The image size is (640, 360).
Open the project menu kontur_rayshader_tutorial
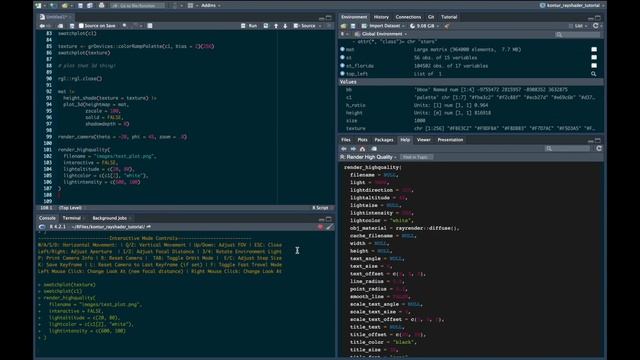pyautogui.click(x=571, y=5)
